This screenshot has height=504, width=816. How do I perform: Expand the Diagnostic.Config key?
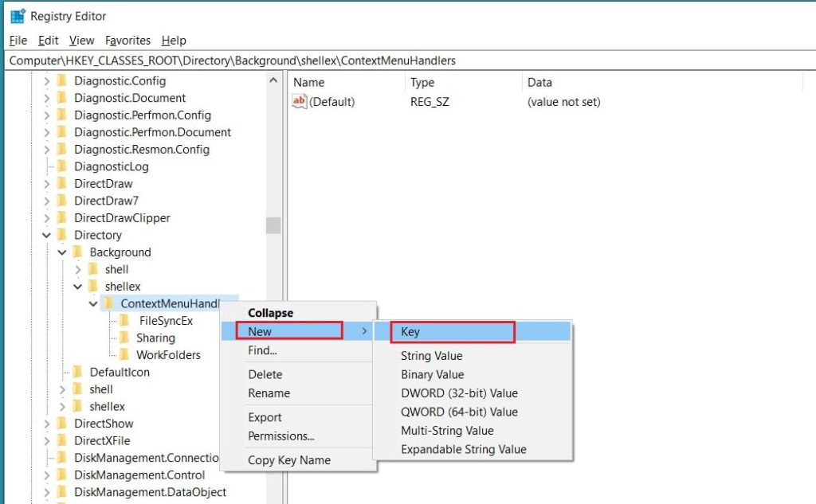tap(46, 81)
